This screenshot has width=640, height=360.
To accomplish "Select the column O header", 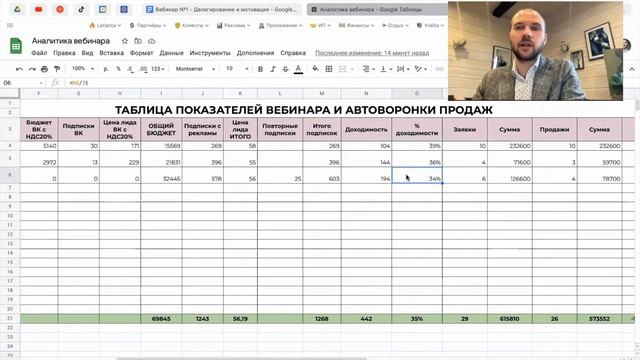I will 417,93.
